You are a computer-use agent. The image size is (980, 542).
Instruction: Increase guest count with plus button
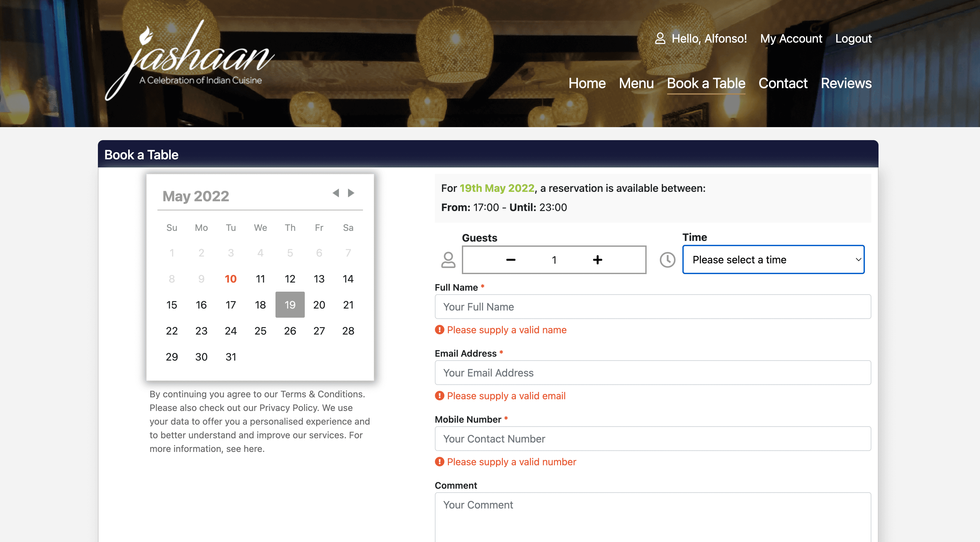[x=597, y=260]
